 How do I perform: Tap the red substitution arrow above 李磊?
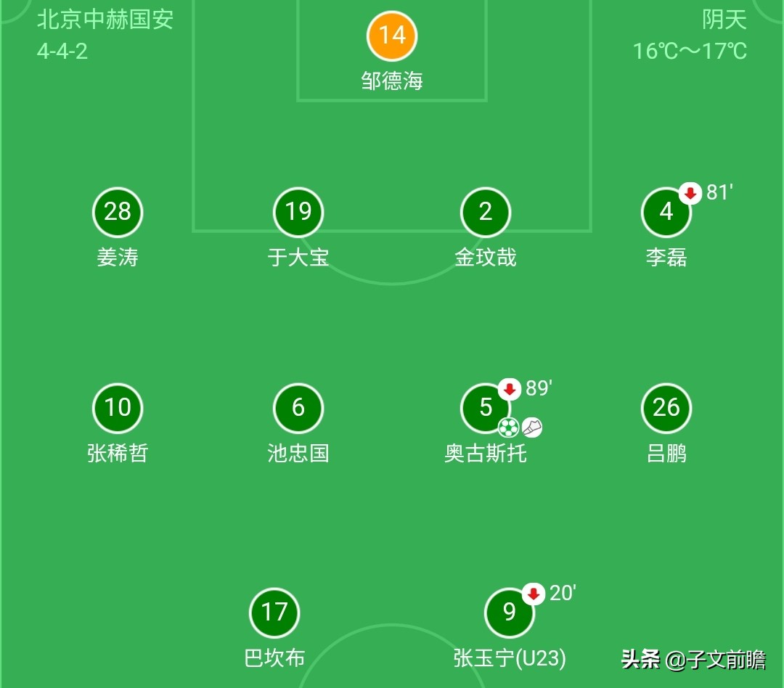[x=688, y=194]
